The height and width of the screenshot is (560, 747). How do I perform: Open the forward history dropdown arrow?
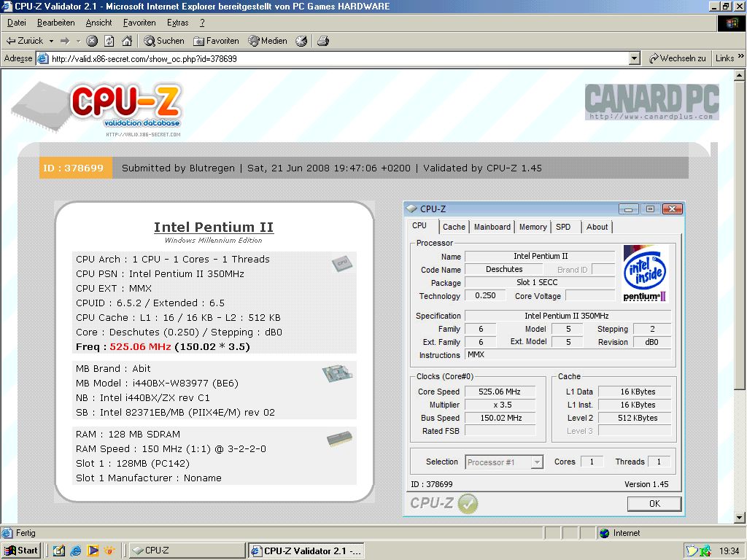78,41
